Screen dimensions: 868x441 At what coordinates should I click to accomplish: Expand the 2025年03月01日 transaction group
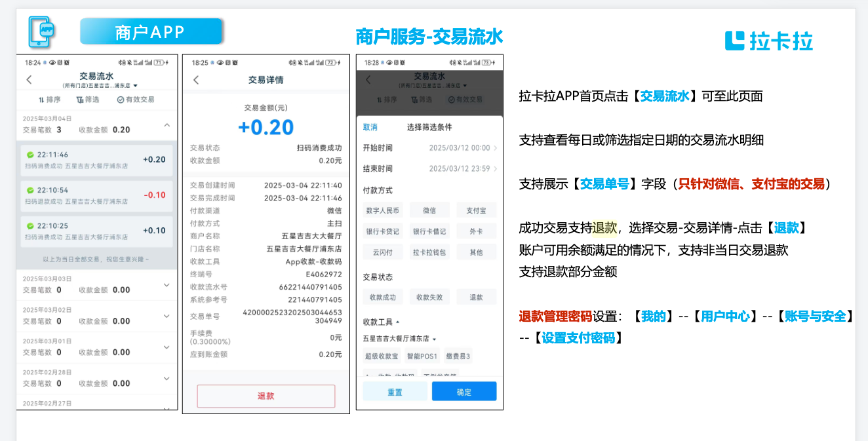(x=167, y=347)
